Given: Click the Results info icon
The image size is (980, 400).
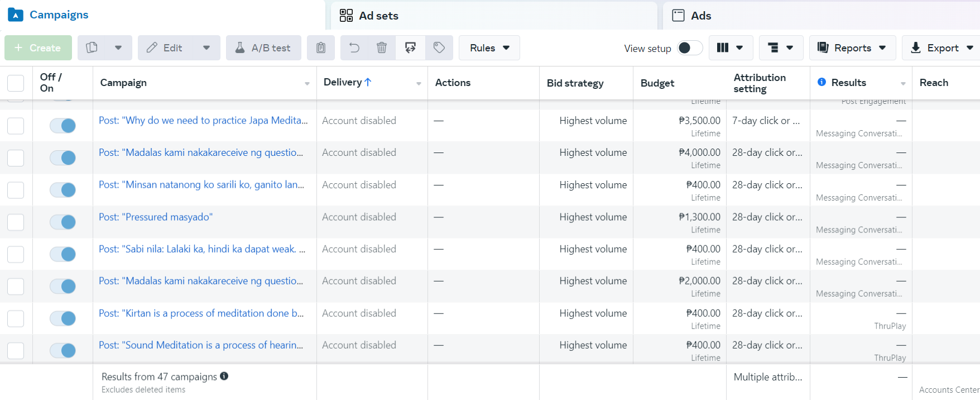Looking at the screenshot, I should coord(822,82).
